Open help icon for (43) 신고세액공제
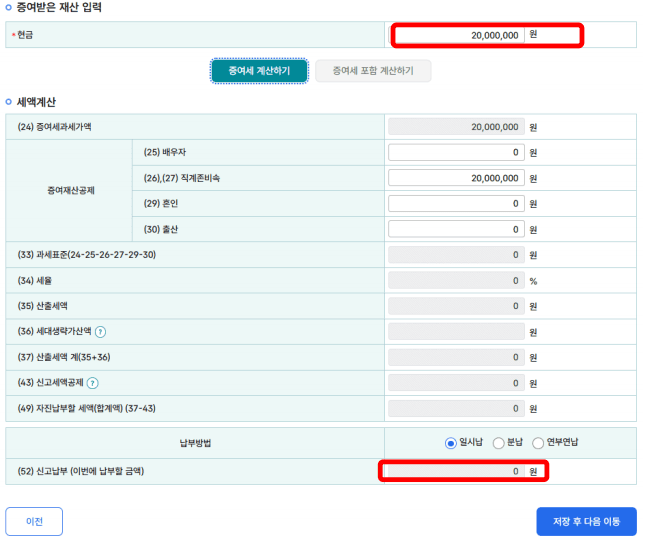 [x=93, y=383]
